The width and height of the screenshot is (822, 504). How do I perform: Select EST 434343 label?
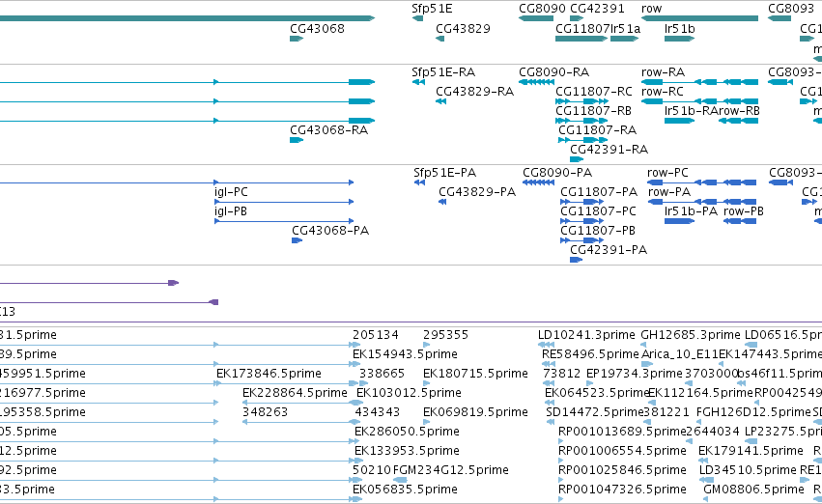click(377, 413)
